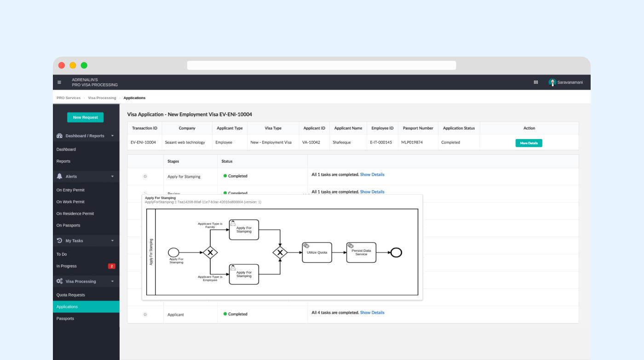The image size is (644, 360).
Task: Click the Persist Data Service task node
Action: click(361, 252)
